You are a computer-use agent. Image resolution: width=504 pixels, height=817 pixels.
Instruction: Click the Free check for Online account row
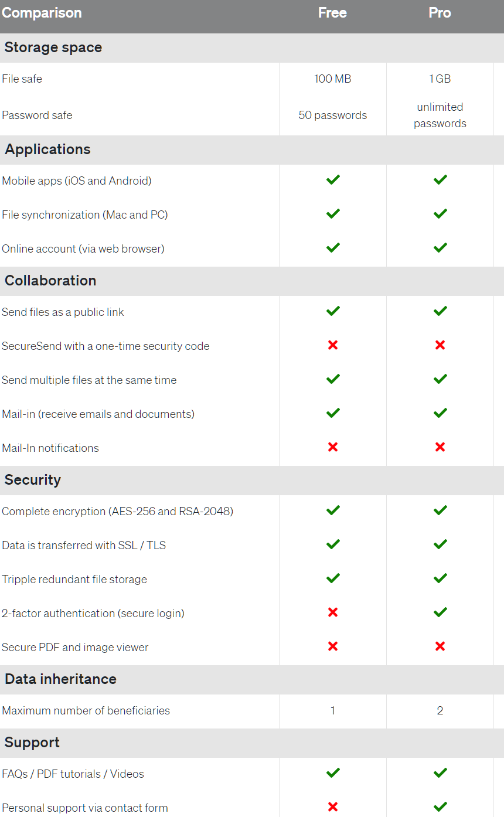coord(333,248)
